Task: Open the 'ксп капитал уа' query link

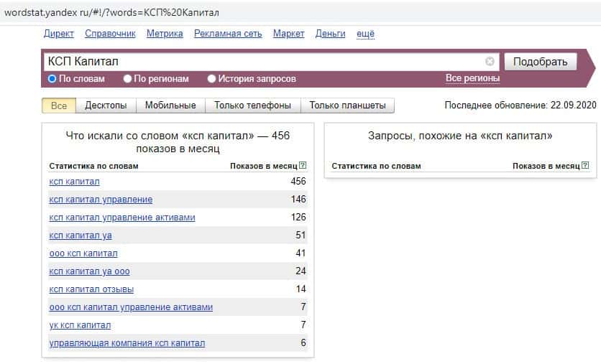Action: (81, 235)
